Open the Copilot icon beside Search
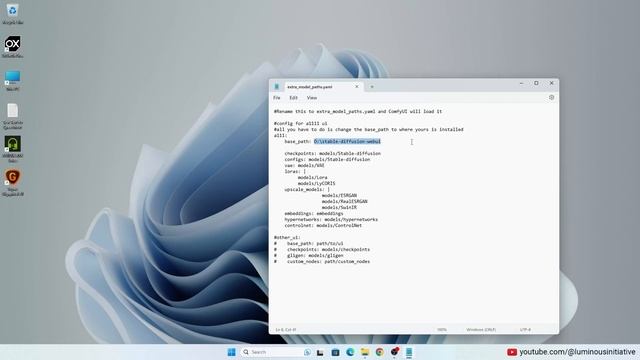The height and width of the screenshot is (360, 640). click(307, 352)
